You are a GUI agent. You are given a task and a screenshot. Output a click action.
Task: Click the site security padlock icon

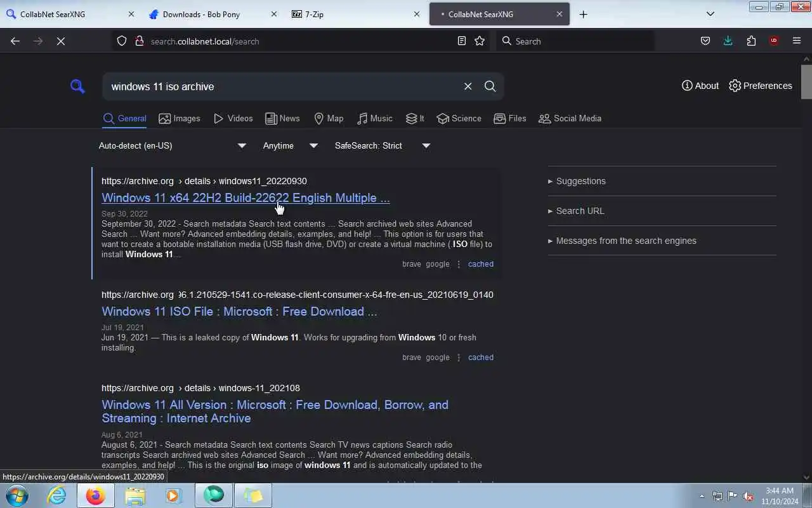139,41
